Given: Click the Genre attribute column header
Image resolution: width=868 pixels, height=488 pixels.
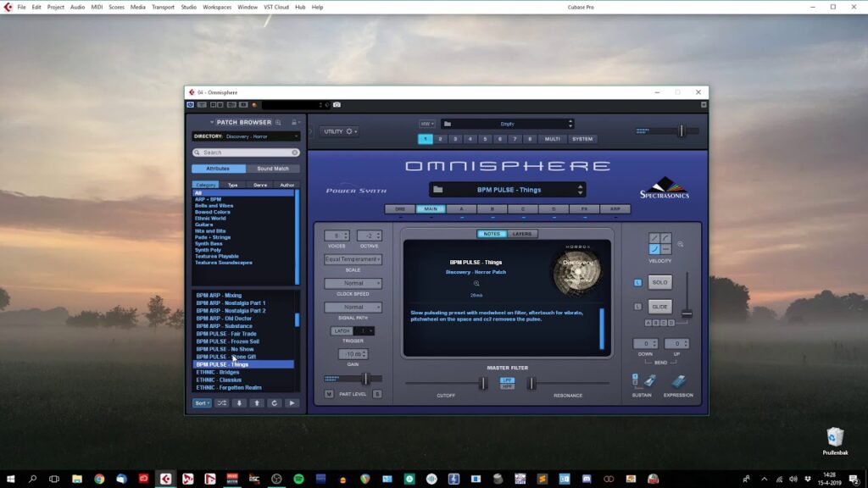Looking at the screenshot, I should 259,186.
